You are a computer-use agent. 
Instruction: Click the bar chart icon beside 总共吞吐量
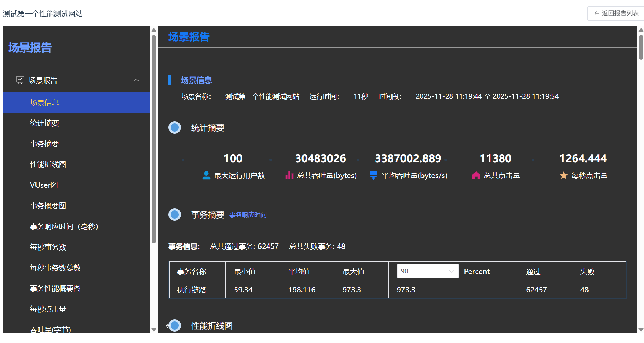(x=289, y=176)
